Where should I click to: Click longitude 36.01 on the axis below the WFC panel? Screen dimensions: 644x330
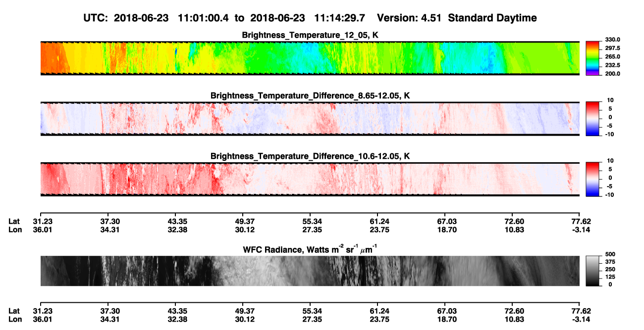43,319
